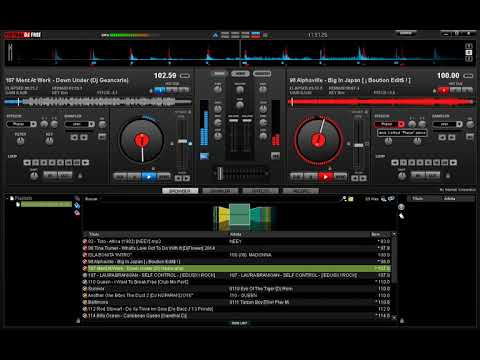Click the round disc icon in right side panel
Viewport: 480px width, 360px height.
coord(401,207)
